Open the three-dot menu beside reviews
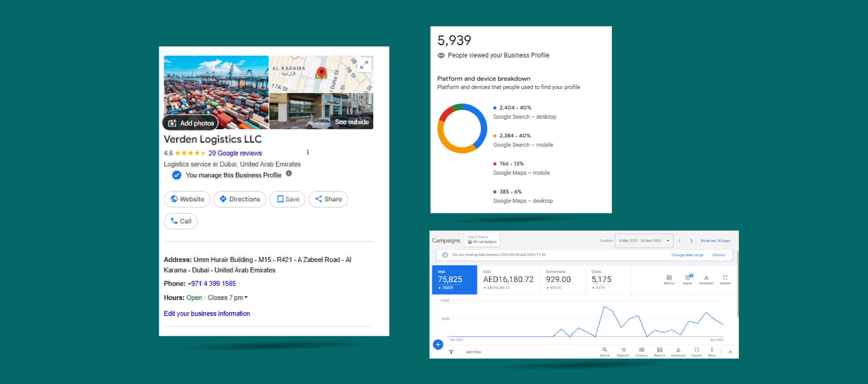The image size is (868, 384). click(x=308, y=153)
